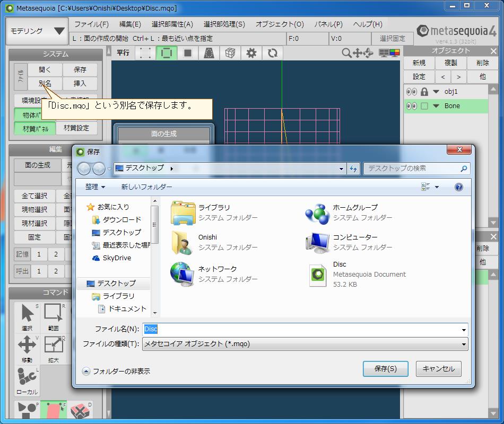Collapse the obj1 tree entry arrow
This screenshot has height=424, width=504.
pos(436,91)
